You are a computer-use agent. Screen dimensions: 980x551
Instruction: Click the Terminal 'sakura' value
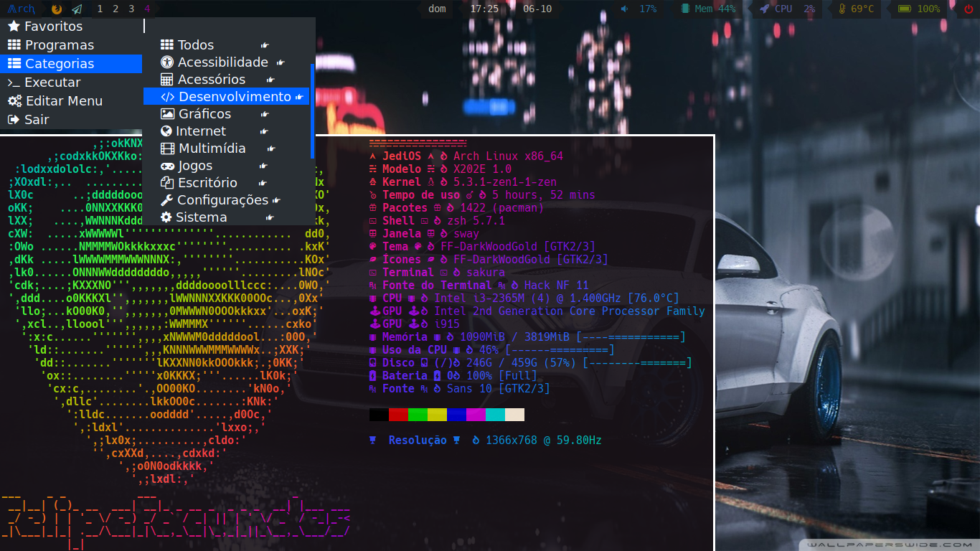[x=486, y=273]
